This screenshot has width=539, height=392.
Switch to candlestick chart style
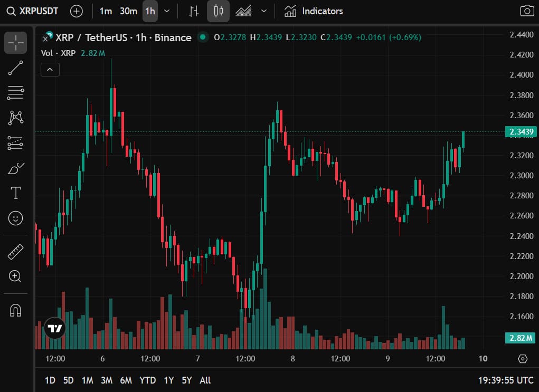point(218,11)
